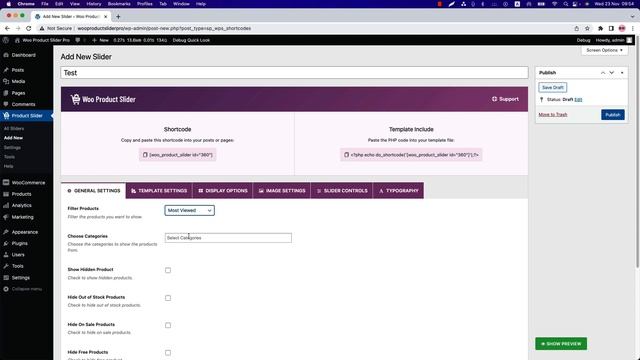Expand the Screen Options panel
This screenshot has width=640, height=360.
tap(604, 50)
